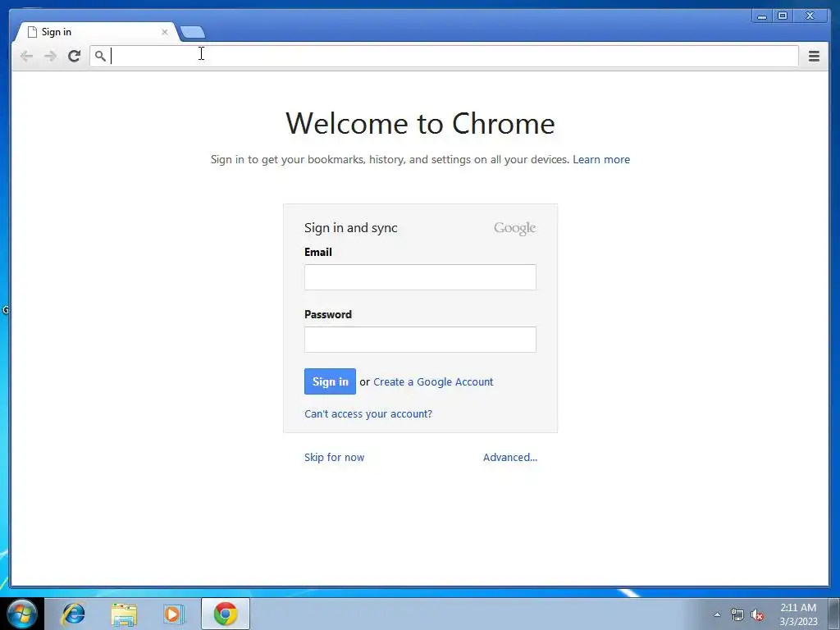This screenshot has width=840, height=630.
Task: Focus the address bar
Action: (444, 56)
